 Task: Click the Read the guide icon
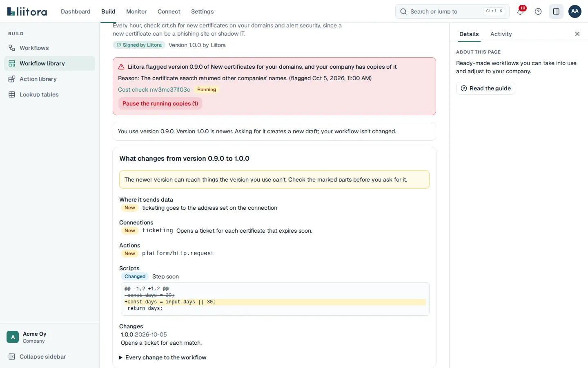464,88
